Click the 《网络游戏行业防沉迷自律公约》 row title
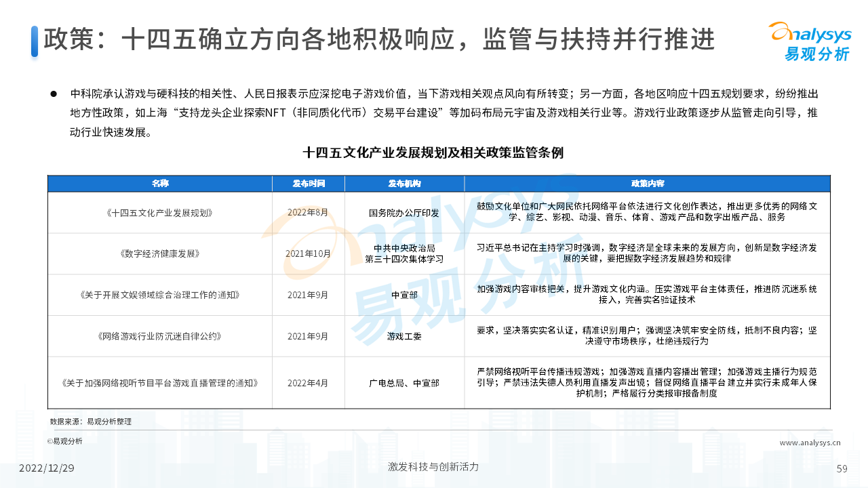Image resolution: width=868 pixels, height=488 pixels. pos(160,336)
